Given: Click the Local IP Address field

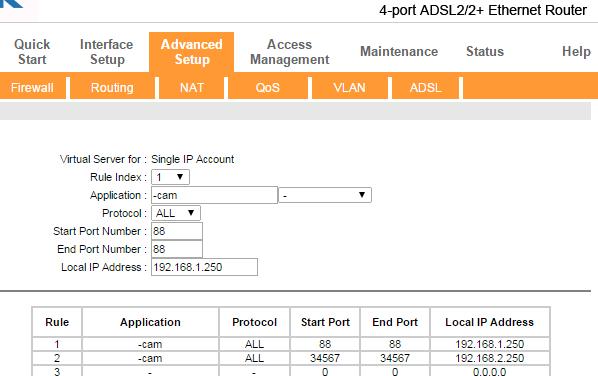Looking at the screenshot, I should tap(204, 267).
